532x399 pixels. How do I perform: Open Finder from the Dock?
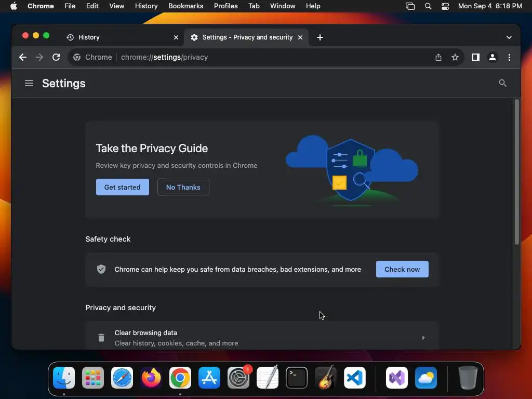[x=64, y=378]
